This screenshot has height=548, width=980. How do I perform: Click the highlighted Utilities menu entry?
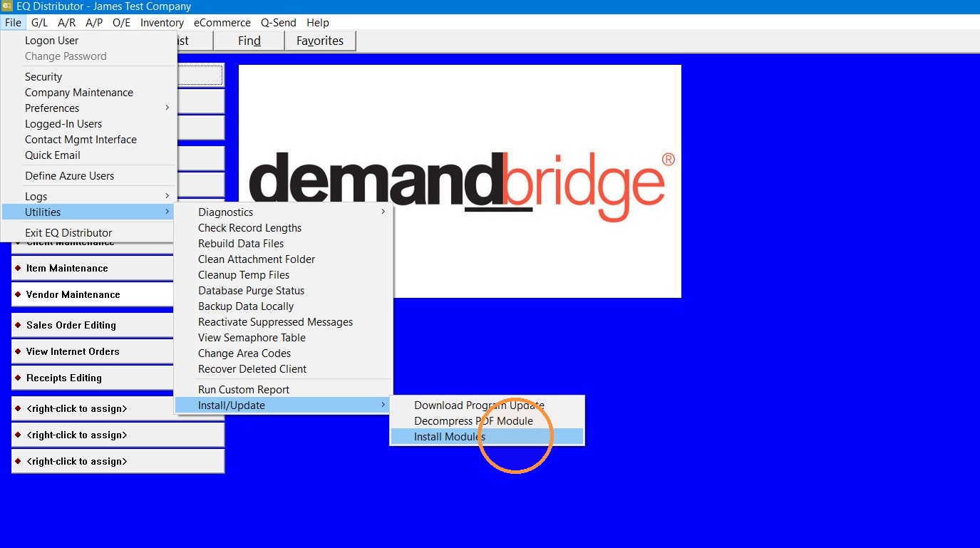point(88,212)
